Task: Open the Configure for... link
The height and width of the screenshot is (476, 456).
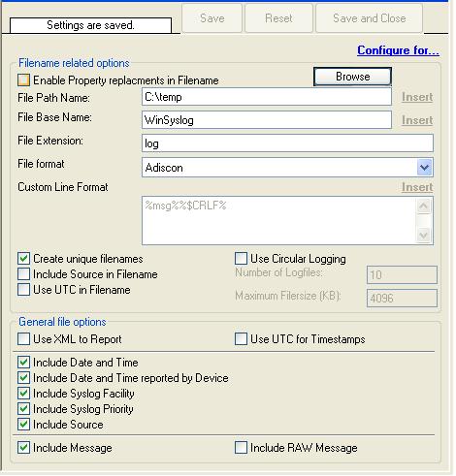Action: [398, 50]
